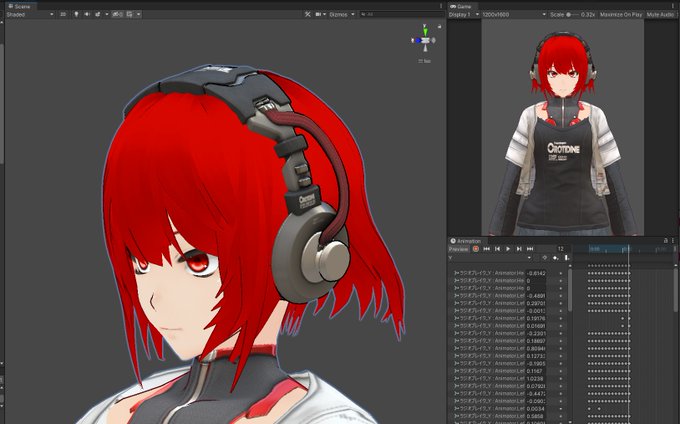680x424 pixels.
Task: Open the animation clip selector dropdown
Action: tap(490, 258)
